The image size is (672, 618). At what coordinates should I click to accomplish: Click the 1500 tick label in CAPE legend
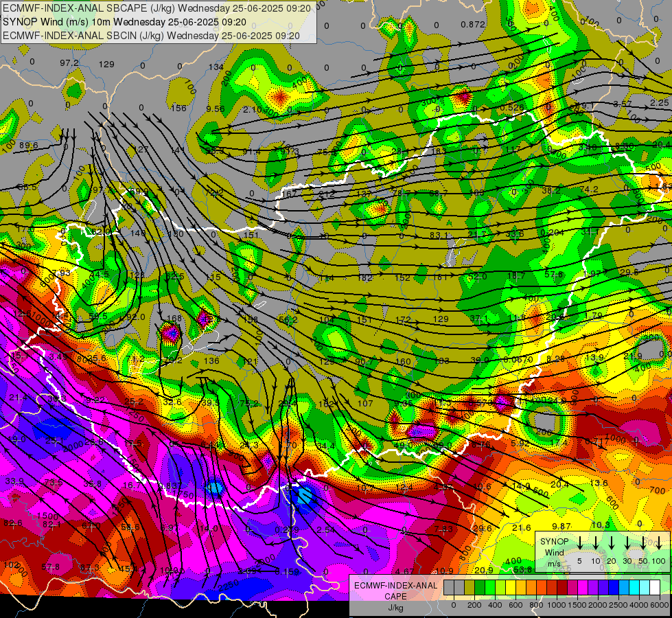(x=577, y=605)
